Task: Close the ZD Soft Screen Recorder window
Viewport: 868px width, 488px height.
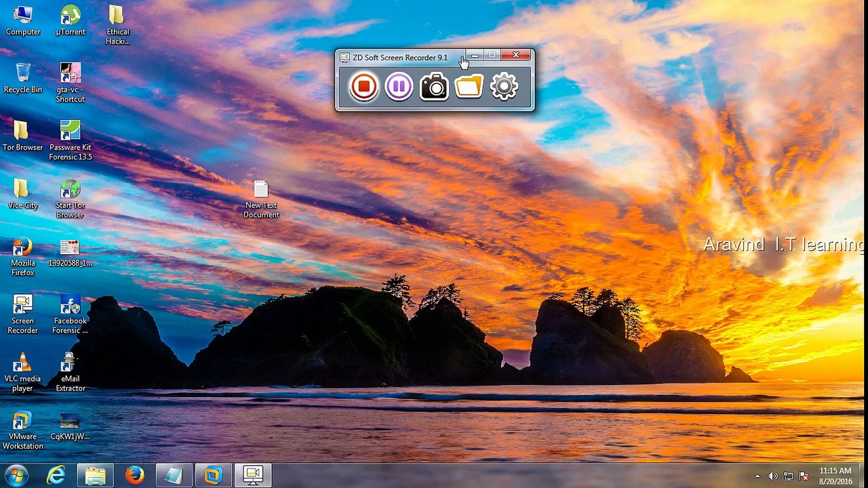Action: coord(516,55)
